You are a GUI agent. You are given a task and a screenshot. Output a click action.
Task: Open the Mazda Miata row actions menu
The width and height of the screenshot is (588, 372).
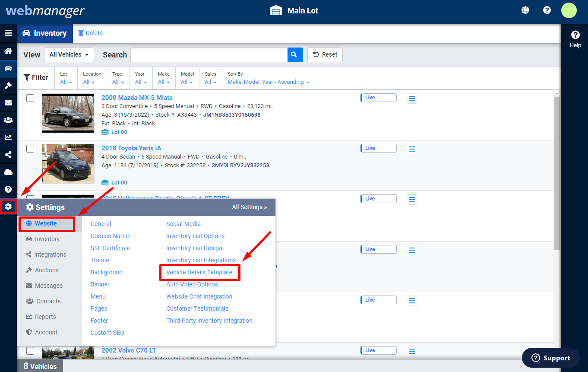(412, 99)
